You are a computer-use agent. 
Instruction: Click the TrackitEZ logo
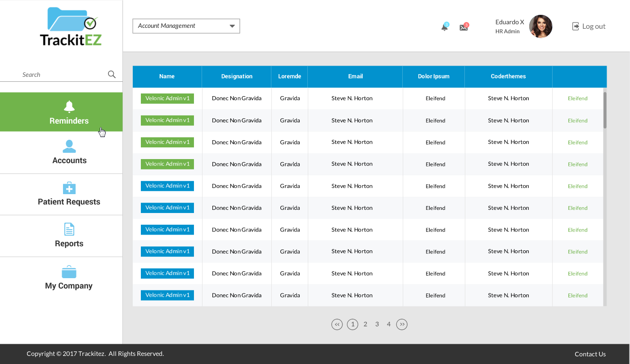coord(71,27)
